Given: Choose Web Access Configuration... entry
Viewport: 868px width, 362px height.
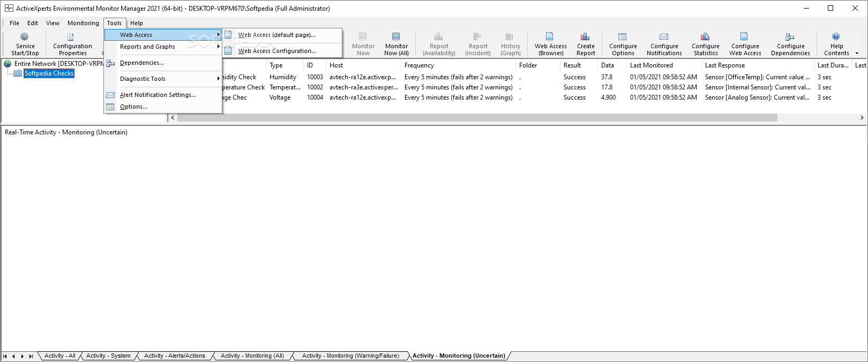Looking at the screenshot, I should (282, 51).
